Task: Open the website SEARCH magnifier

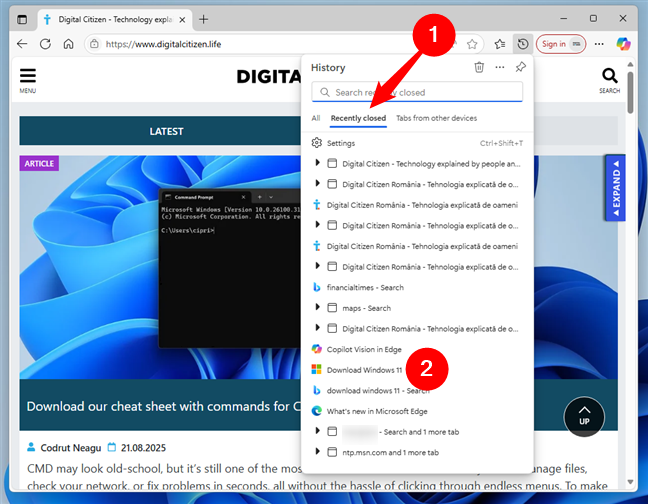Action: pyautogui.click(x=610, y=81)
